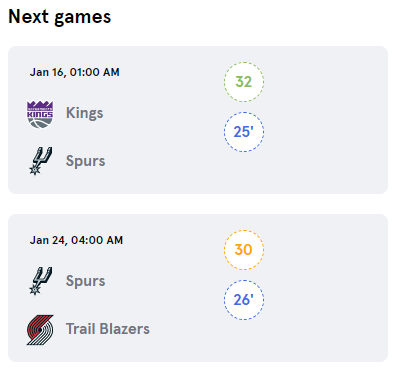Open the Spurs vs Trail Blazers game card
This screenshot has height=369, width=395.
coord(198,288)
